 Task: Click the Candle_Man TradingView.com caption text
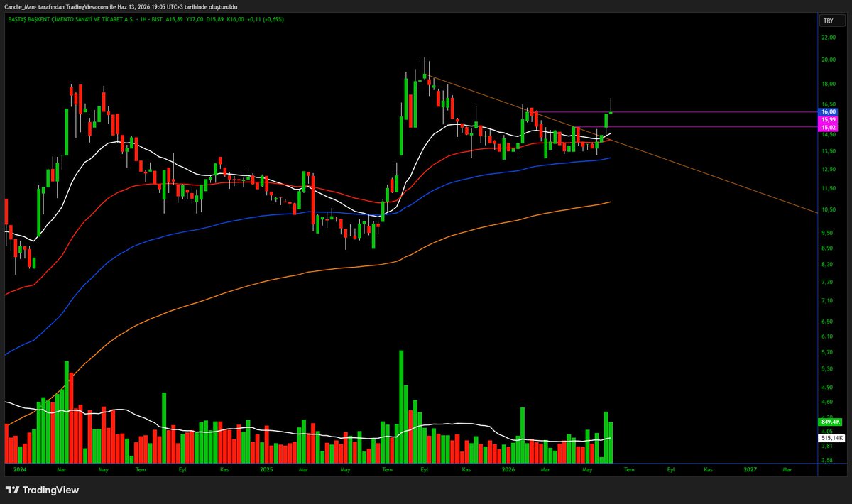(x=121, y=6)
